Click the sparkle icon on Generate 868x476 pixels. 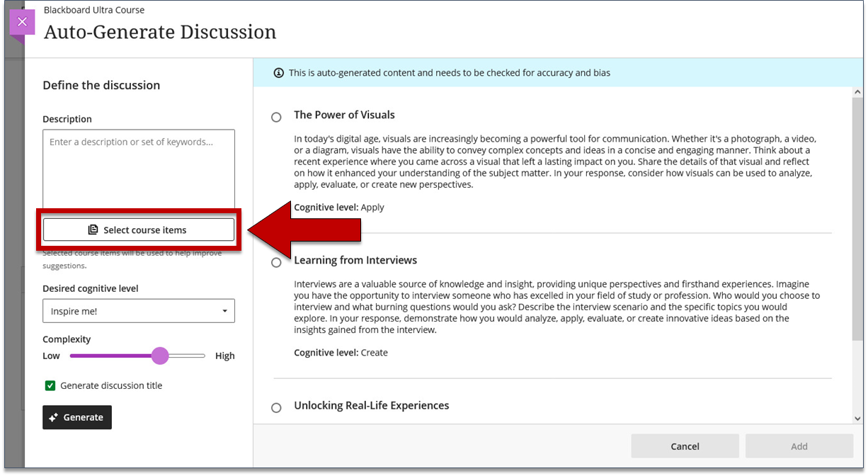tap(54, 418)
